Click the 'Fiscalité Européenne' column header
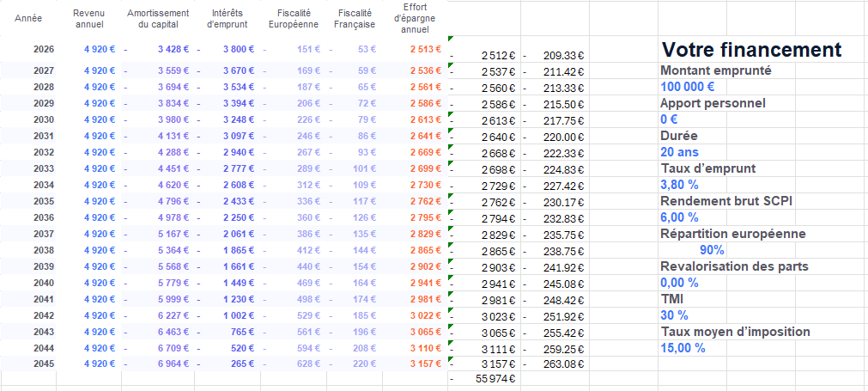Screen dimensions: 868x391 coord(293,19)
